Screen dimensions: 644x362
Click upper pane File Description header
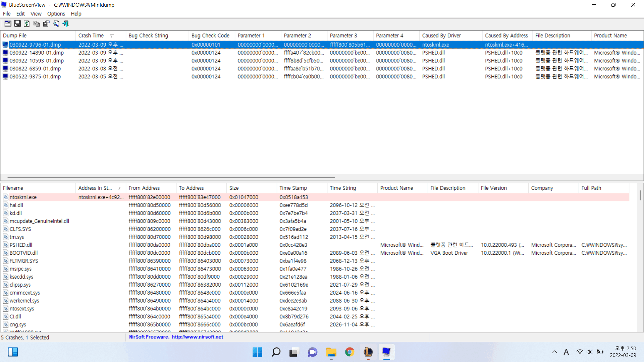tap(562, 36)
